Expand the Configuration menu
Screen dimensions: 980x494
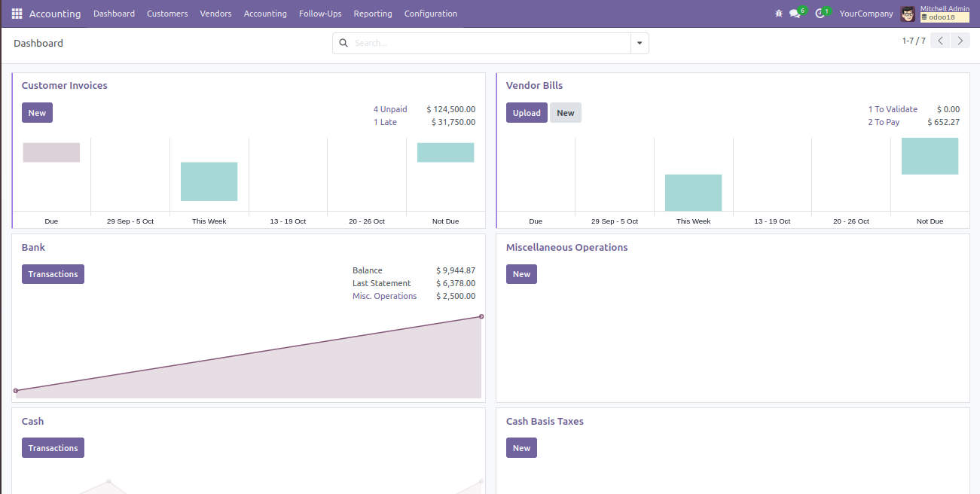[x=430, y=14]
